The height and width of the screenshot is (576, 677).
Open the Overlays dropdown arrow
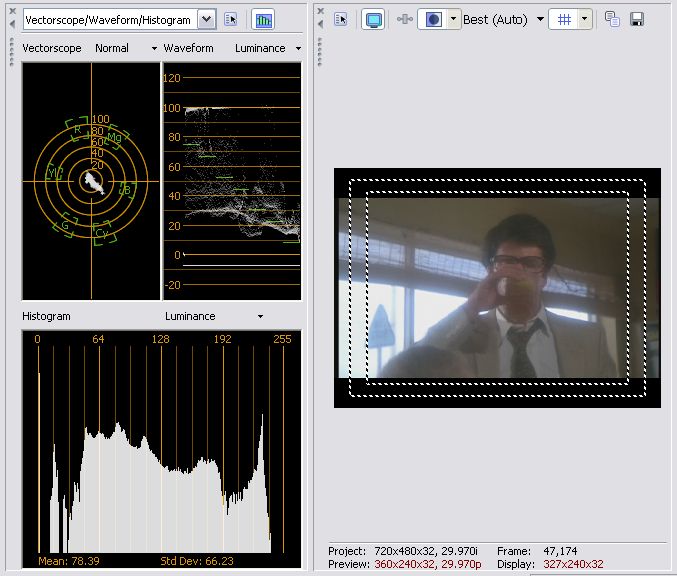(x=585, y=19)
